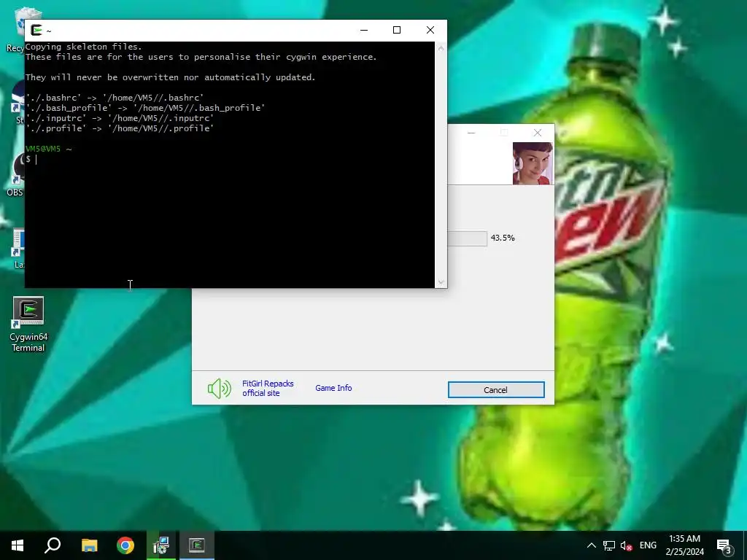
Task: Select the Recycle Bin desktop icon
Action: [15, 29]
